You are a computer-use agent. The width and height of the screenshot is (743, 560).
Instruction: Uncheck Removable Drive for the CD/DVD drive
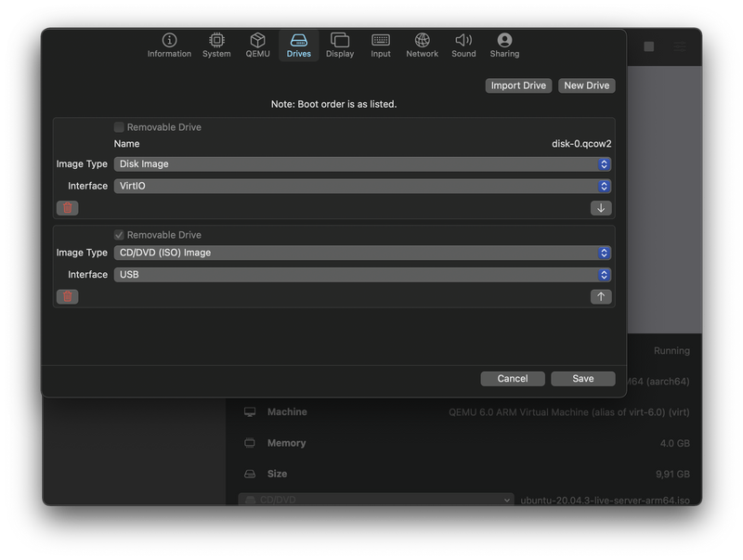coord(119,235)
